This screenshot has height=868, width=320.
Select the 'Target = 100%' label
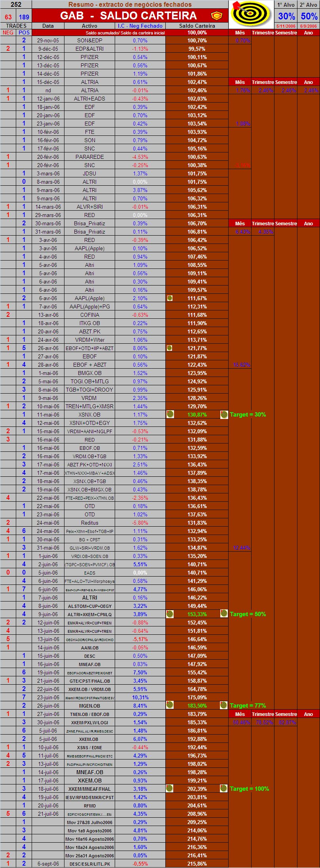250,789
